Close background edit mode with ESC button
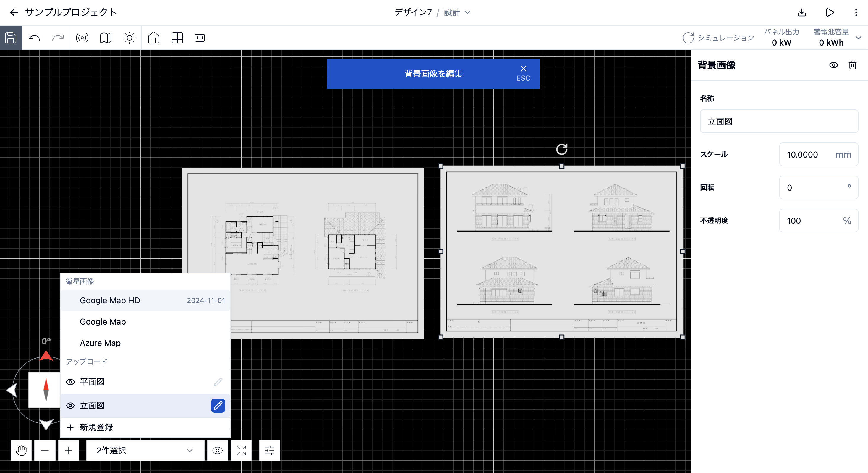 [523, 73]
